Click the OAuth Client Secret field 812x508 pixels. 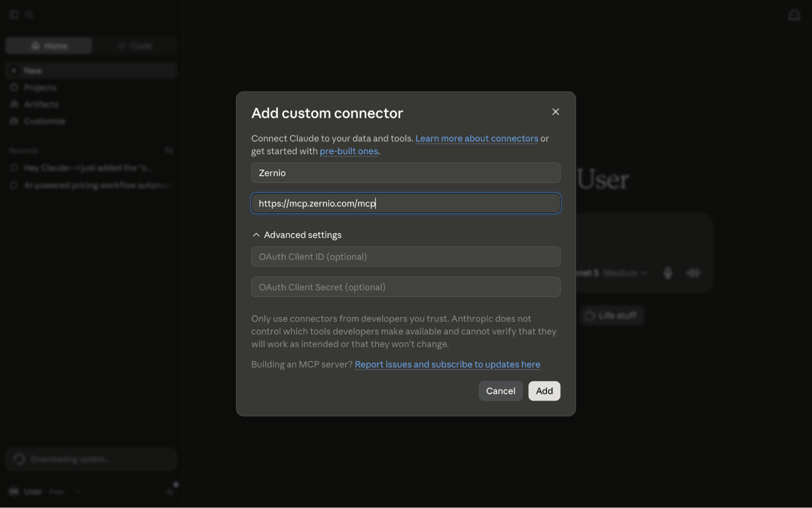[406, 287]
